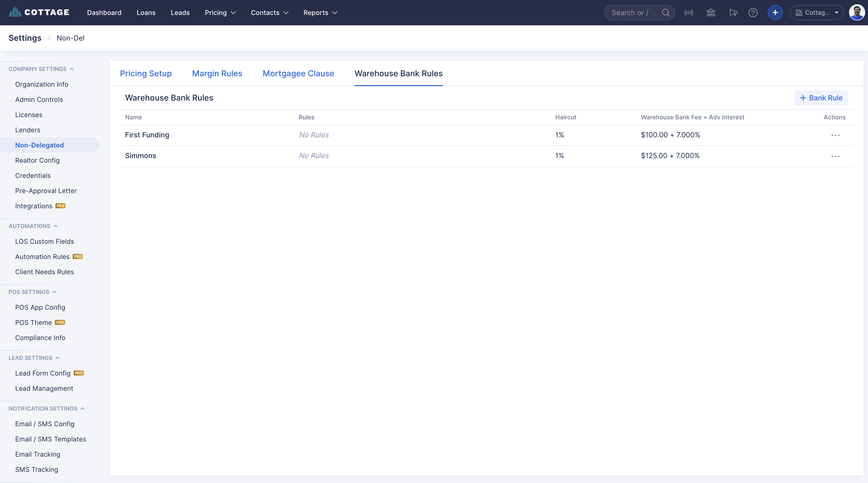
Task: Switch to the Mortgagee Clause tab
Action: 298,73
